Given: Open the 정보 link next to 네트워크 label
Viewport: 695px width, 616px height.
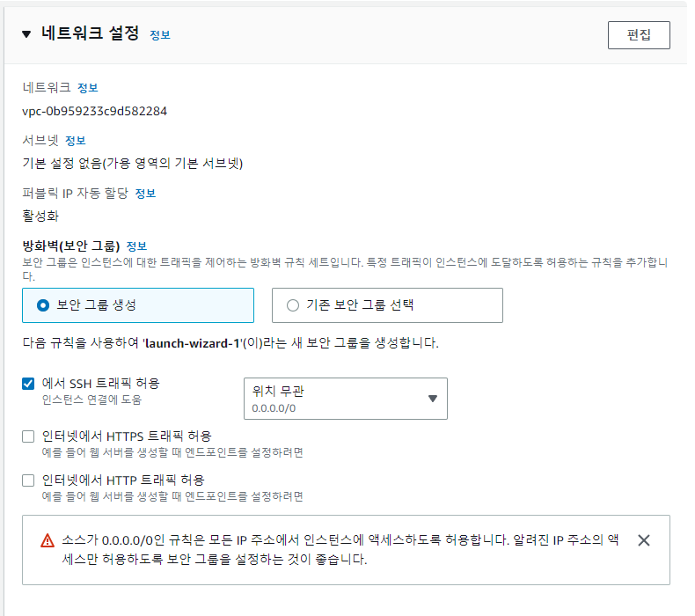Looking at the screenshot, I should tap(88, 88).
